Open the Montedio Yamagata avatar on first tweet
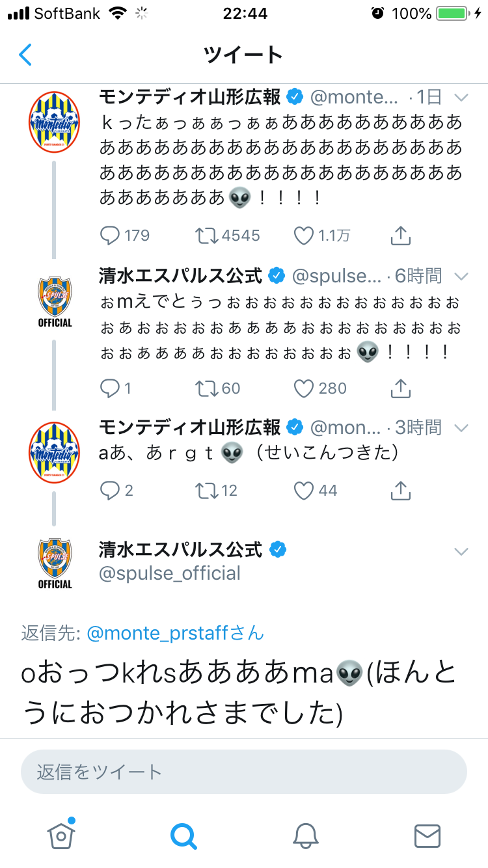The image size is (488, 868). coord(55,122)
